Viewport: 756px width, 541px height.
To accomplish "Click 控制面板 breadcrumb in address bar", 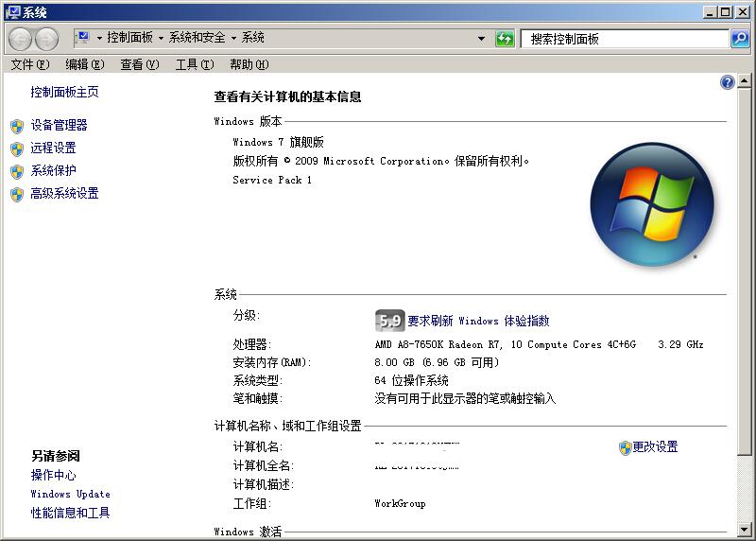I will point(129,37).
